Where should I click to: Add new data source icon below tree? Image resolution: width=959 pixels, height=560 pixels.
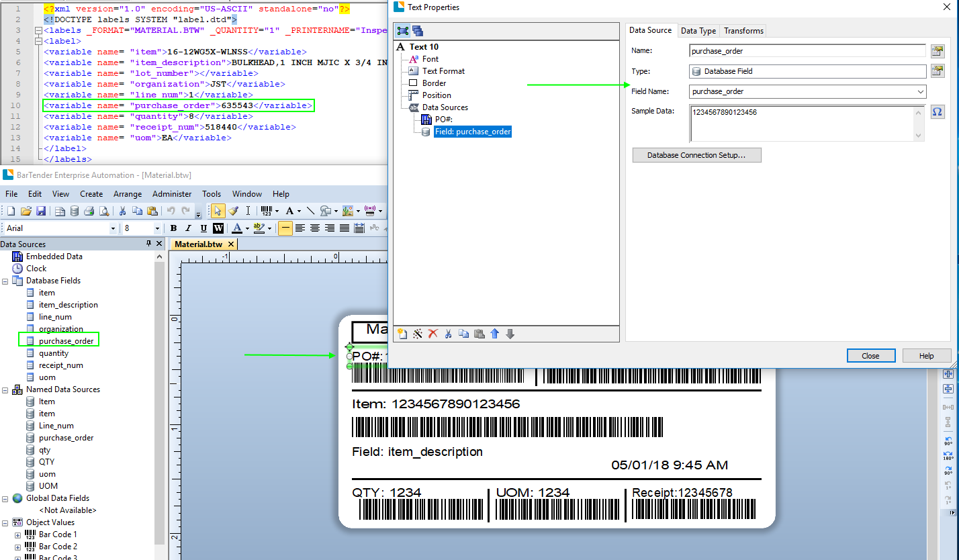click(x=402, y=334)
